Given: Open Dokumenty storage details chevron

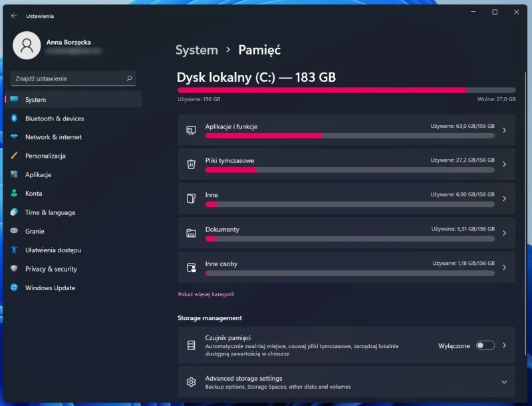Looking at the screenshot, I should coord(504,233).
